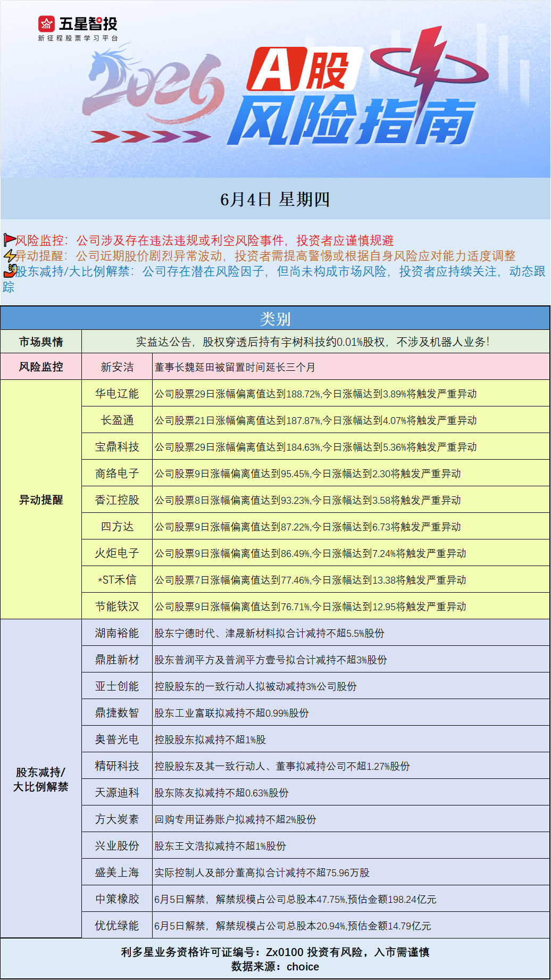Select the 市场舆情 category cell
This screenshot has height=980, width=551.
[x=41, y=342]
